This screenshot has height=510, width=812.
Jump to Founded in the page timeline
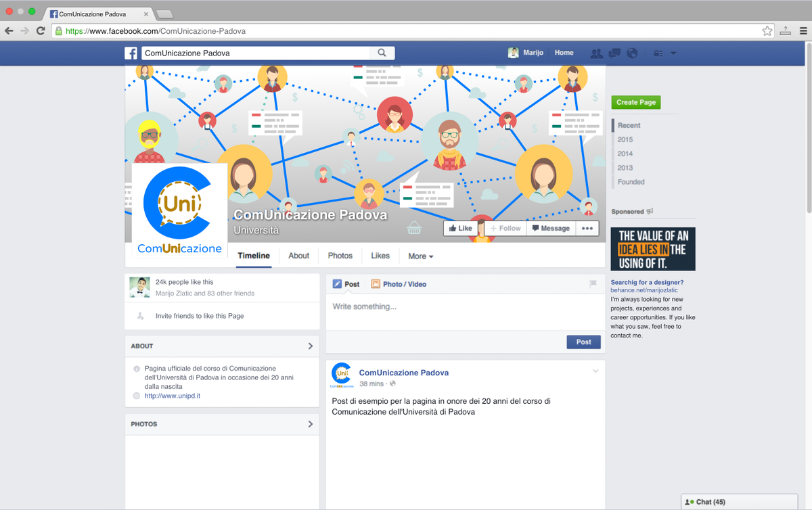pyautogui.click(x=631, y=182)
